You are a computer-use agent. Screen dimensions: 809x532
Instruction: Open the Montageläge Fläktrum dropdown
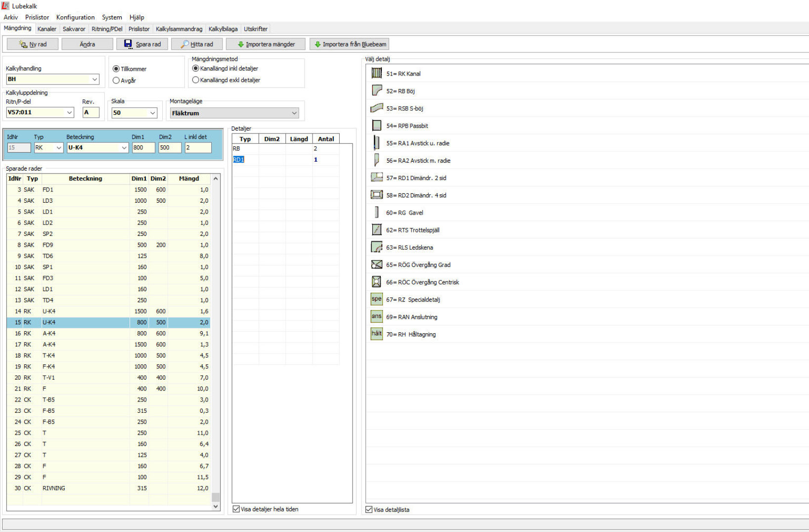(294, 113)
